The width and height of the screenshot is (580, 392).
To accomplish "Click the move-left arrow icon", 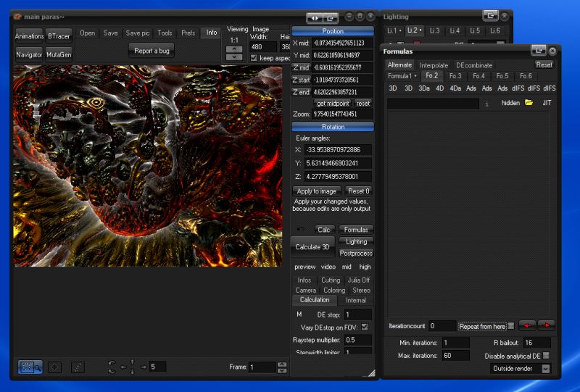I will (123, 367).
